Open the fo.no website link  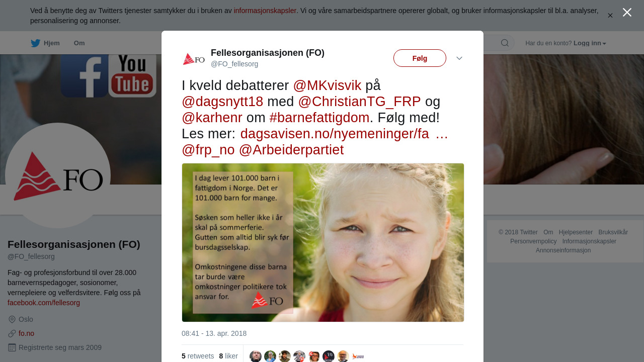point(26,333)
